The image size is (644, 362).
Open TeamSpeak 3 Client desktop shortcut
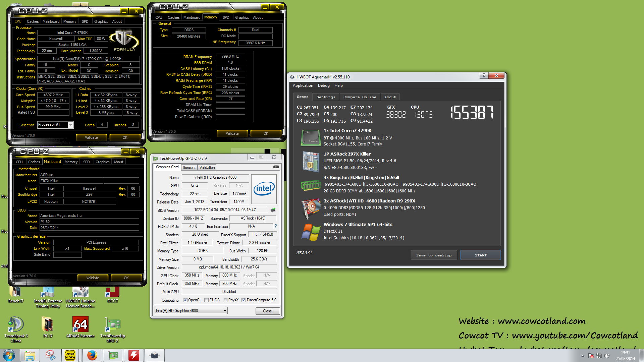[16, 330]
